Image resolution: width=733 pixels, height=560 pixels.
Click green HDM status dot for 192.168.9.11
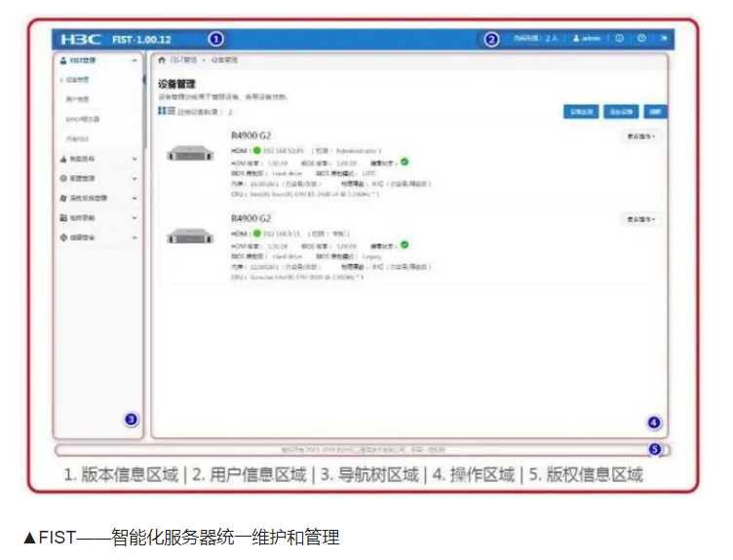click(256, 233)
